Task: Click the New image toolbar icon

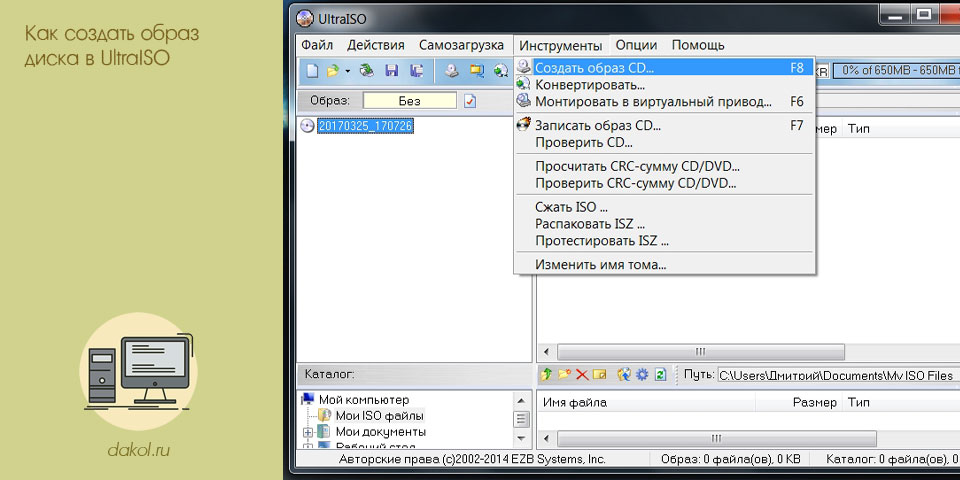Action: click(x=312, y=70)
